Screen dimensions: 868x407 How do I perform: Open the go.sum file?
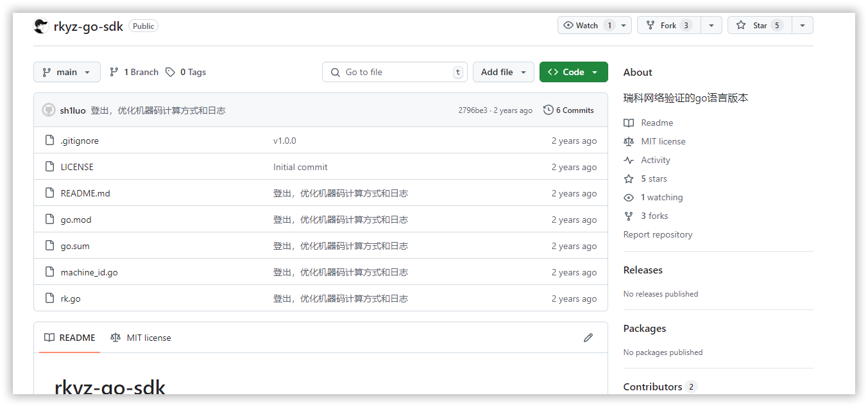(x=75, y=246)
